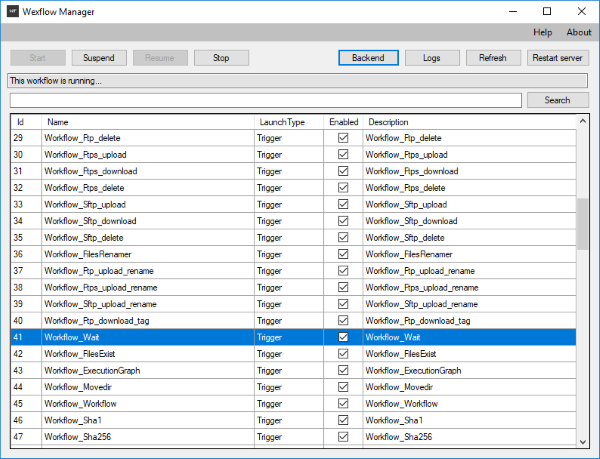Focus the workflow search text field
600x459 pixels.
[x=266, y=100]
